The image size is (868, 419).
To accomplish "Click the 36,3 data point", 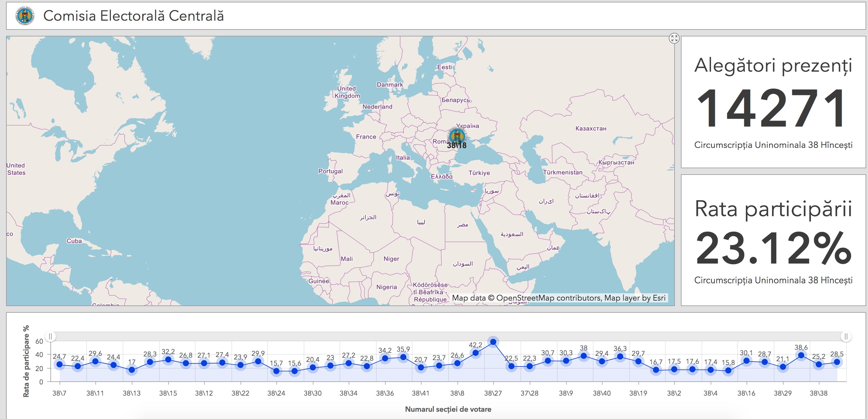I will click(620, 356).
